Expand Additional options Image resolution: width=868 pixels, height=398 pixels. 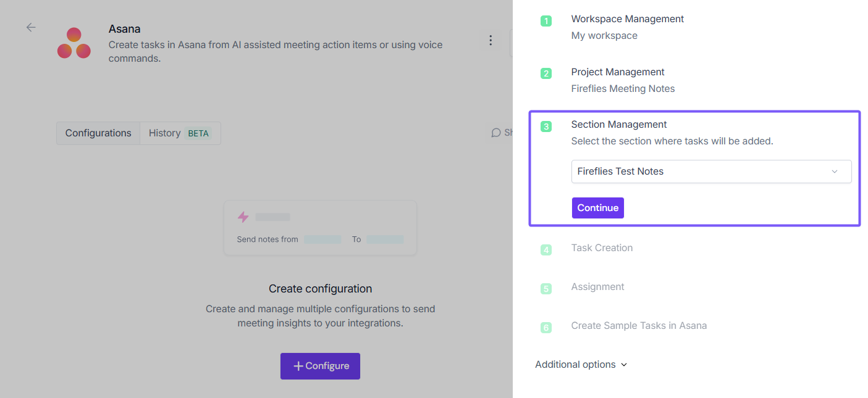tap(581, 365)
